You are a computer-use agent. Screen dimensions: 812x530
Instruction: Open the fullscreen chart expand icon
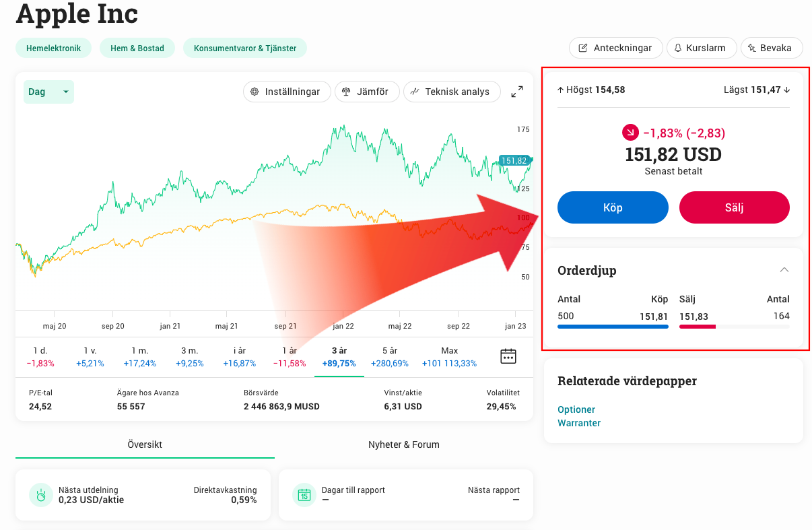click(517, 92)
